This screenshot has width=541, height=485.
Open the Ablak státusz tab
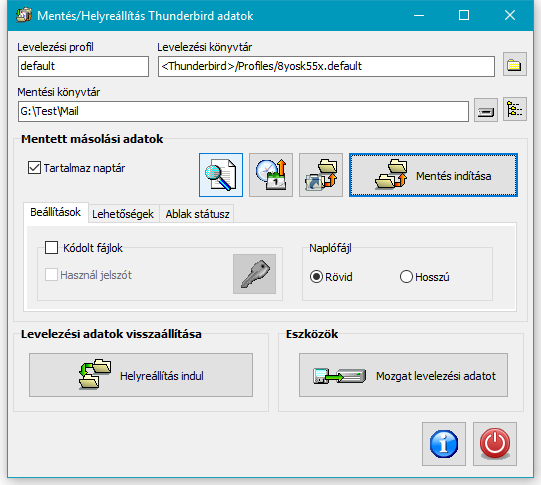tap(197, 214)
